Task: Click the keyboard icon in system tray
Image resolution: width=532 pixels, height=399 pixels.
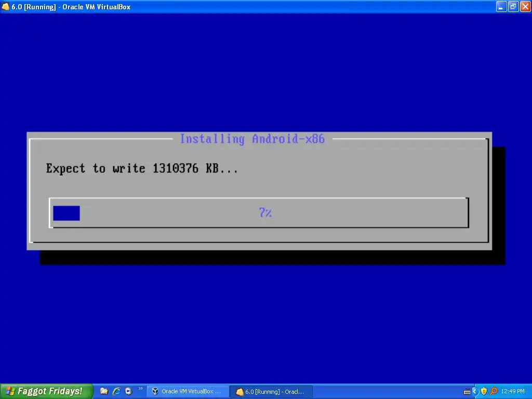Action: (467, 392)
